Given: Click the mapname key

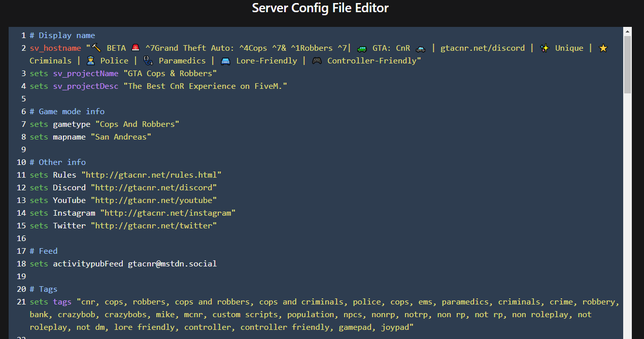Looking at the screenshot, I should click(x=70, y=137).
